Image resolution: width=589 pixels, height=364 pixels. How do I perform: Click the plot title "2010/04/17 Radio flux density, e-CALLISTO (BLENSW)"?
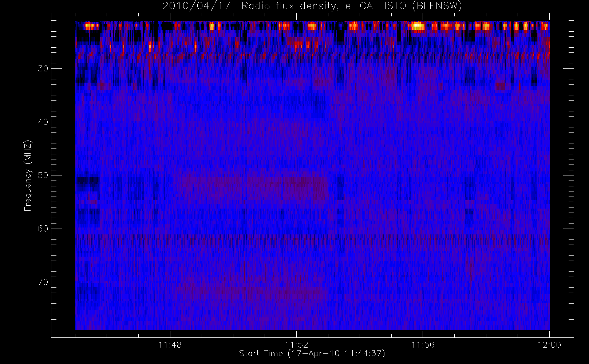coord(312,6)
